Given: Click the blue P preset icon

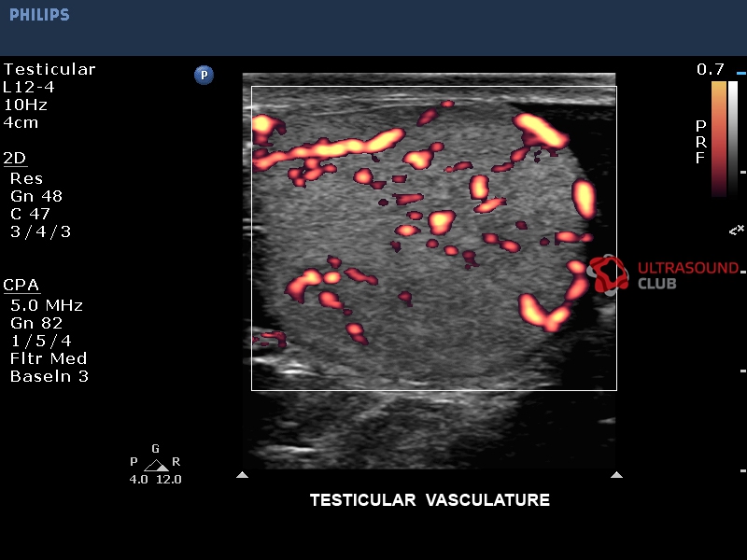Looking at the screenshot, I should [204, 75].
